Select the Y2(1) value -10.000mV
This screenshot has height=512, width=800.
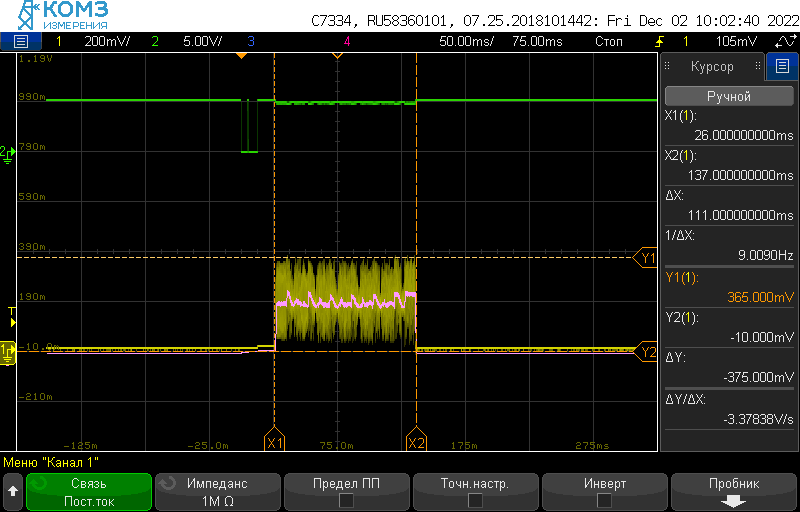tap(760, 337)
